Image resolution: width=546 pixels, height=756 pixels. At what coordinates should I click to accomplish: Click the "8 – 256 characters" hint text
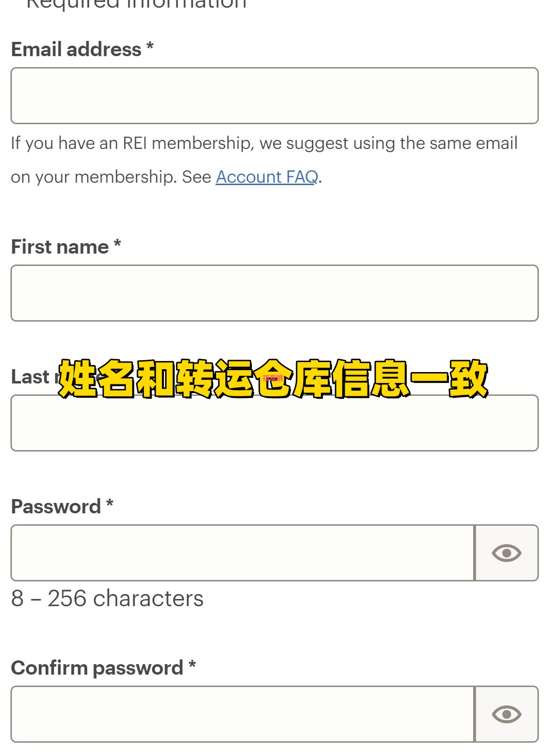click(108, 599)
